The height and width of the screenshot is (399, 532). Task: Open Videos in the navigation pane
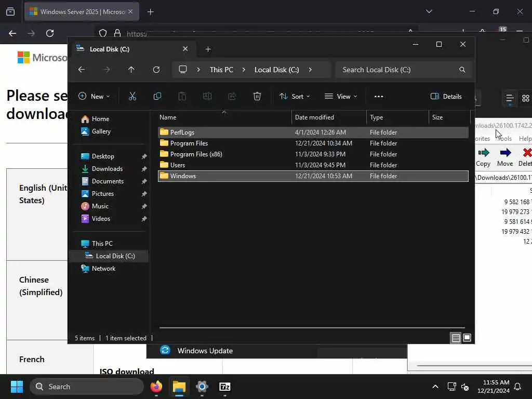(101, 219)
